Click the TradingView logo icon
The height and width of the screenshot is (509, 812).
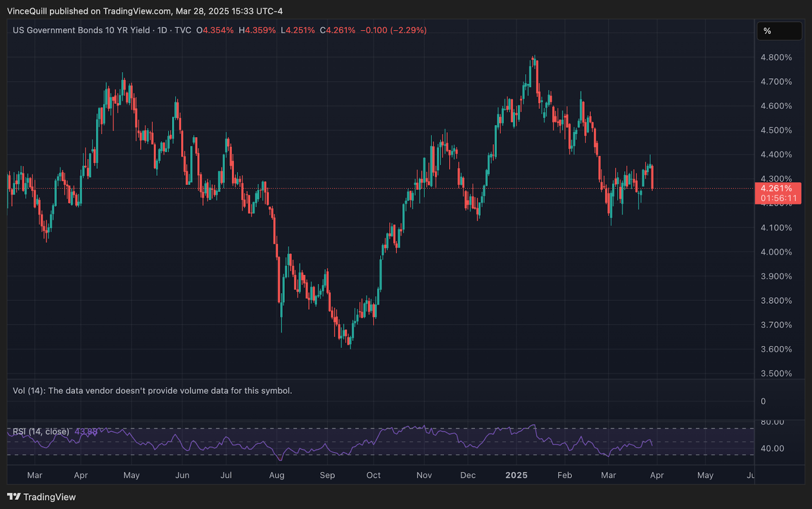pos(14,497)
